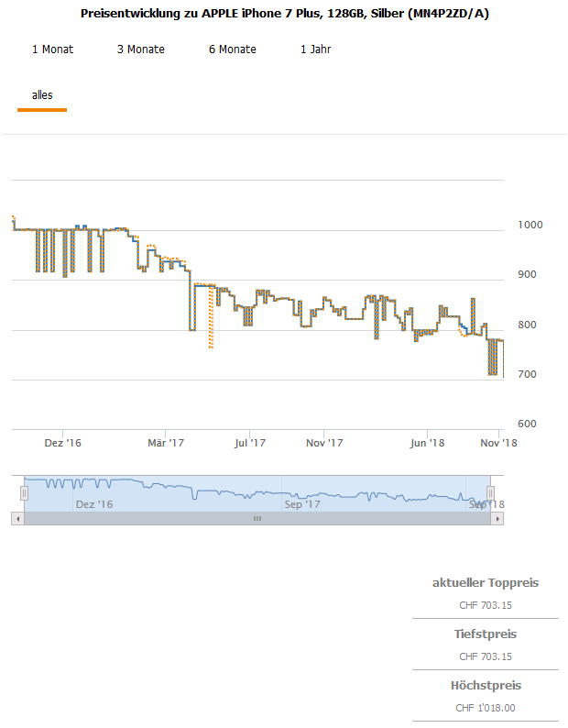
Task: Click the right range handle in the navigator
Action: [490, 493]
